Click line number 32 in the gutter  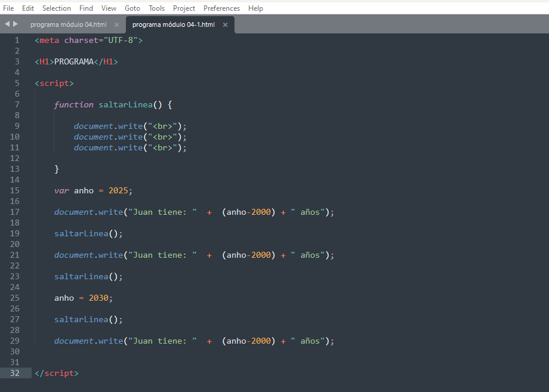[x=15, y=373]
